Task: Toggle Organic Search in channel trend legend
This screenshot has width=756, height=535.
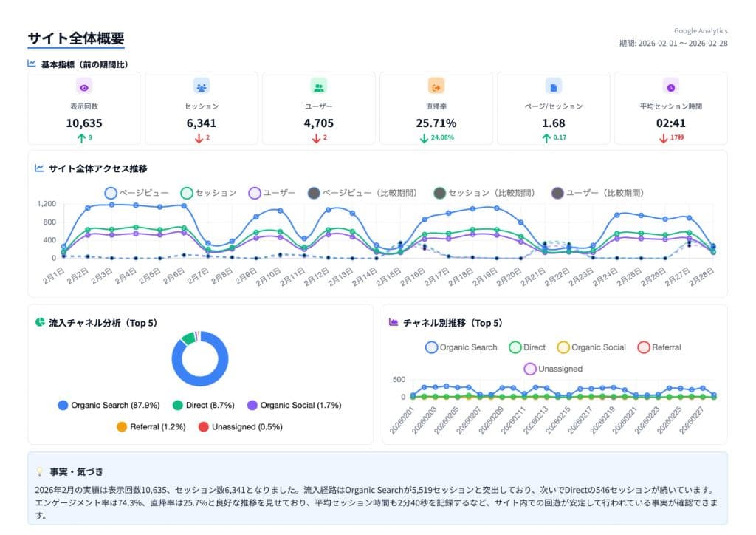Action: click(461, 347)
